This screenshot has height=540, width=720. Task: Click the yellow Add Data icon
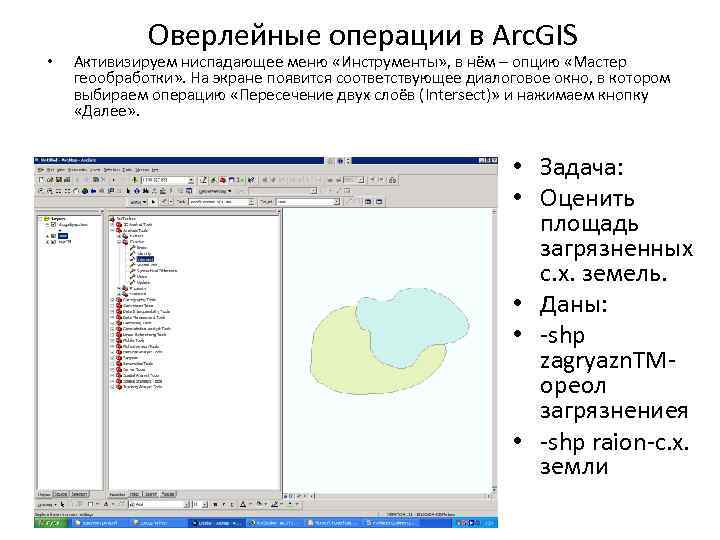(x=135, y=180)
